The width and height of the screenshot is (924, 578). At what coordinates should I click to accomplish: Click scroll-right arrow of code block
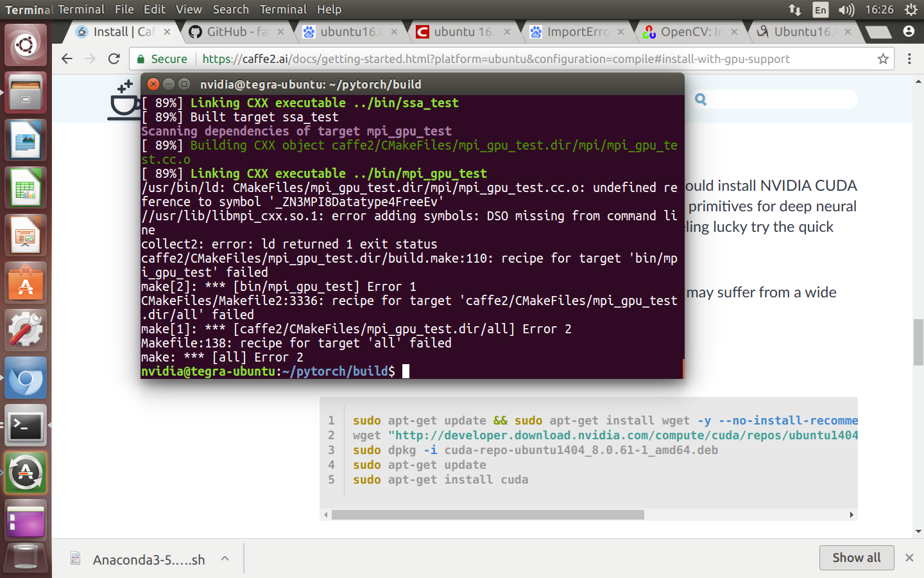point(851,515)
